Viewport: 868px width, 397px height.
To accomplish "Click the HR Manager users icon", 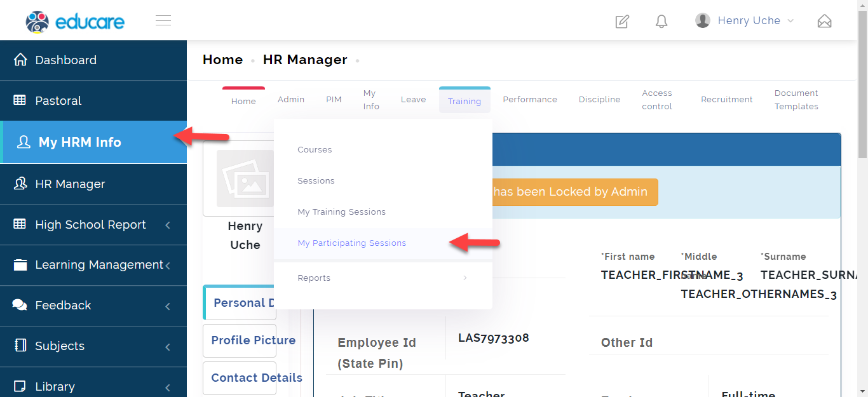I will pyautogui.click(x=20, y=184).
